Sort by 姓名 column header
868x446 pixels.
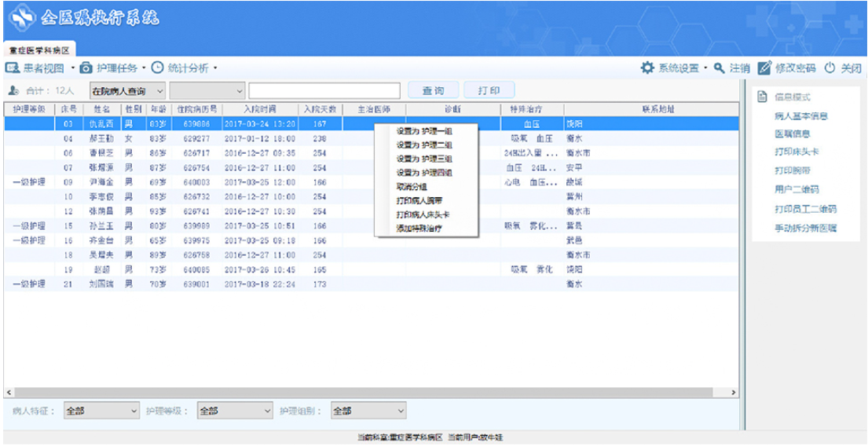click(101, 110)
